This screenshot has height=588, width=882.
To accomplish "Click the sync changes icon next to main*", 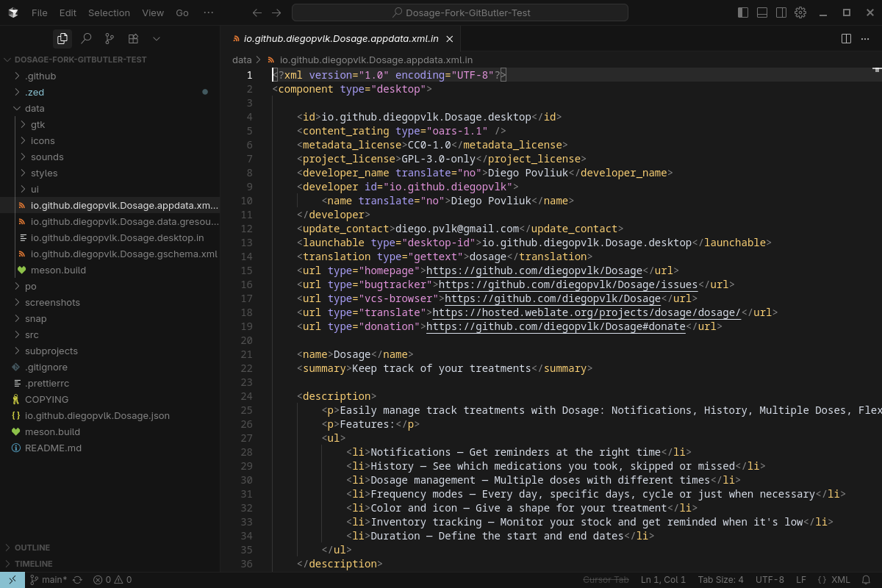I will (x=76, y=579).
